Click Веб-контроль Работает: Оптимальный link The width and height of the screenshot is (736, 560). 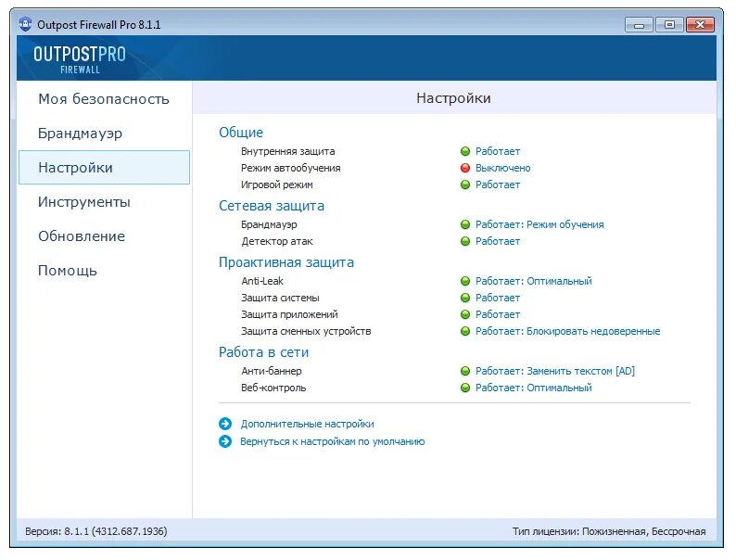533,388
